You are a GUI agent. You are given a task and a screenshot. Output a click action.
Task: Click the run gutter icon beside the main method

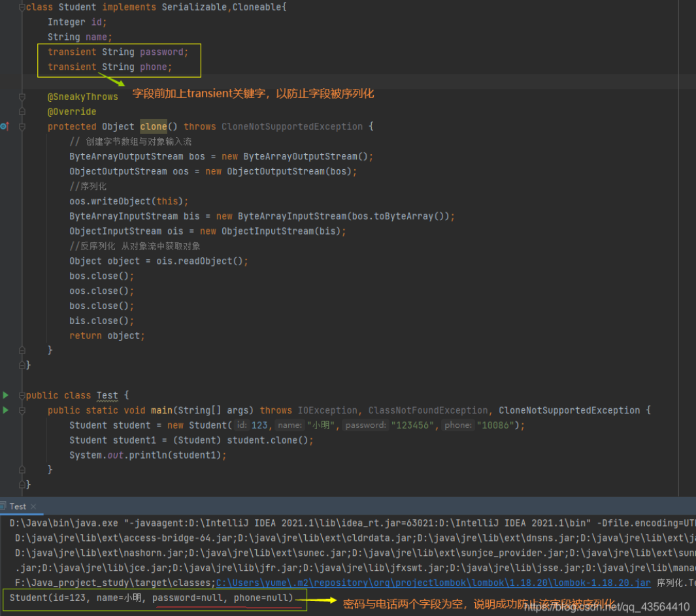[6, 410]
